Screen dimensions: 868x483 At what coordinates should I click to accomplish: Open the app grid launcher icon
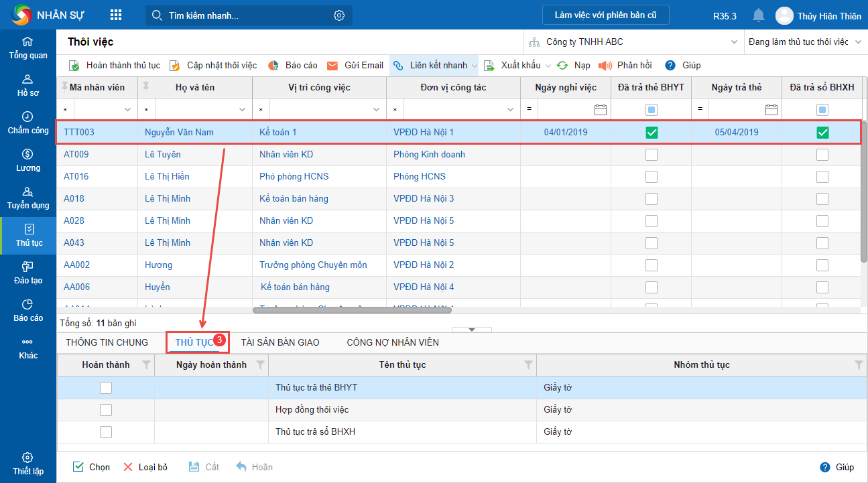tap(116, 15)
